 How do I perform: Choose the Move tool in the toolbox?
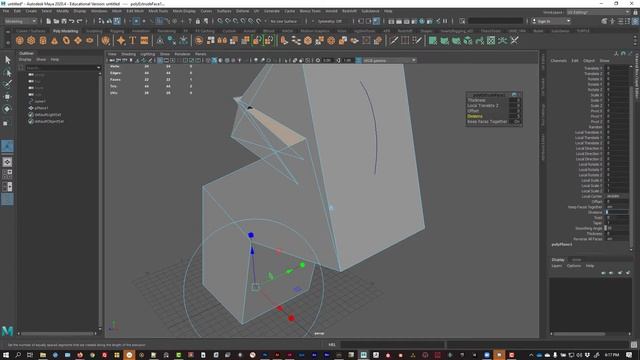(7, 97)
